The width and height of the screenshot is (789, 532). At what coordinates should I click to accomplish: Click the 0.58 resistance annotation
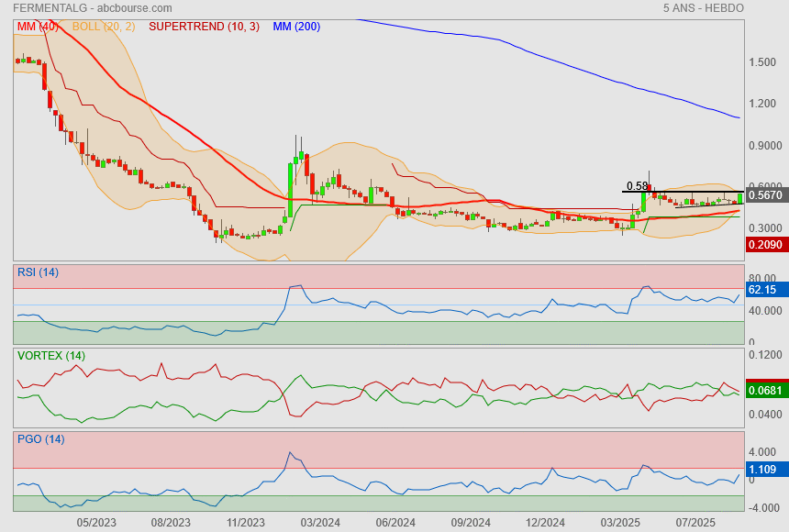pyautogui.click(x=637, y=186)
